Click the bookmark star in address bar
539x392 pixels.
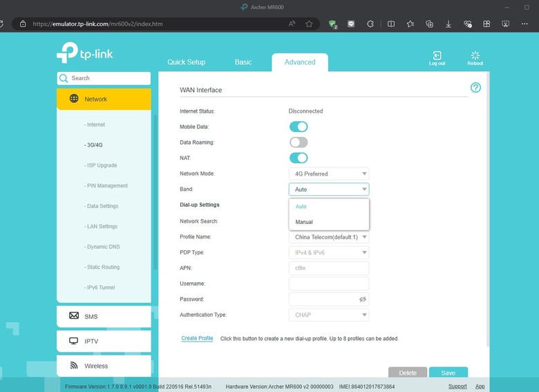[309, 24]
